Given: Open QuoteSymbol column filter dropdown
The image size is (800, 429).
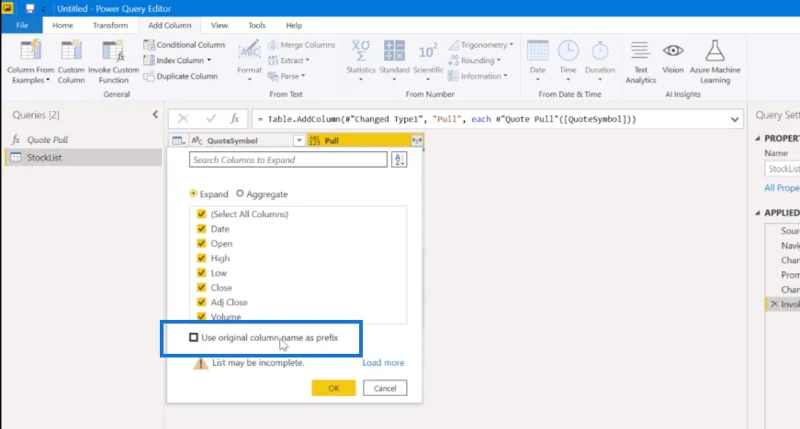Looking at the screenshot, I should pos(299,140).
